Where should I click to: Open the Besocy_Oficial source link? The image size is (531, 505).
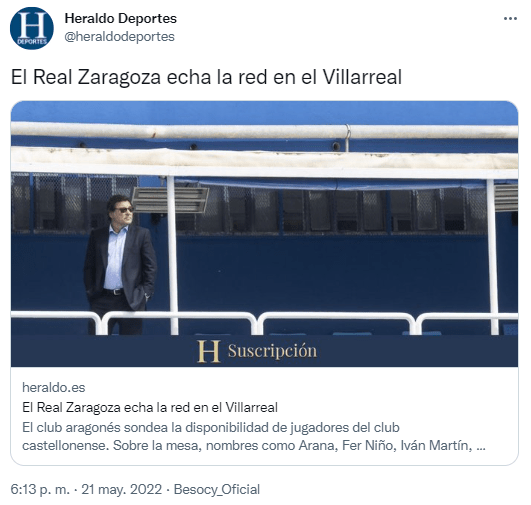(217, 489)
